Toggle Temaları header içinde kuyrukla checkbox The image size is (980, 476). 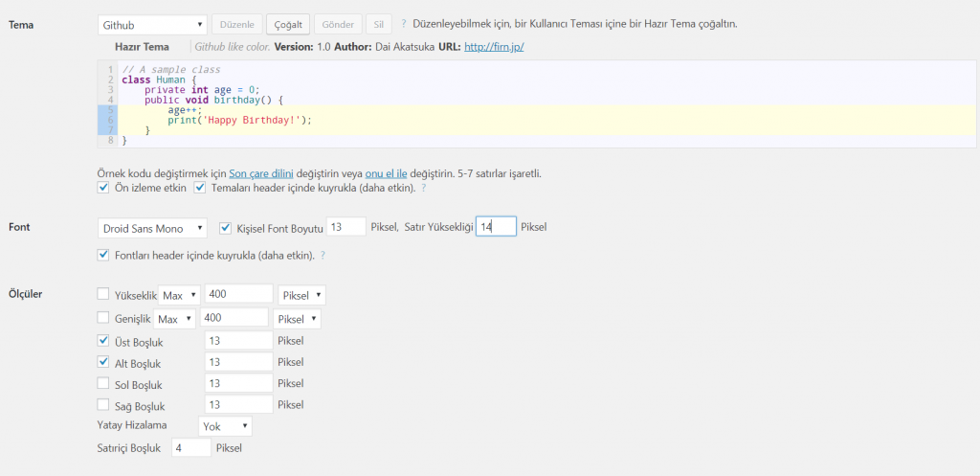[x=199, y=187]
